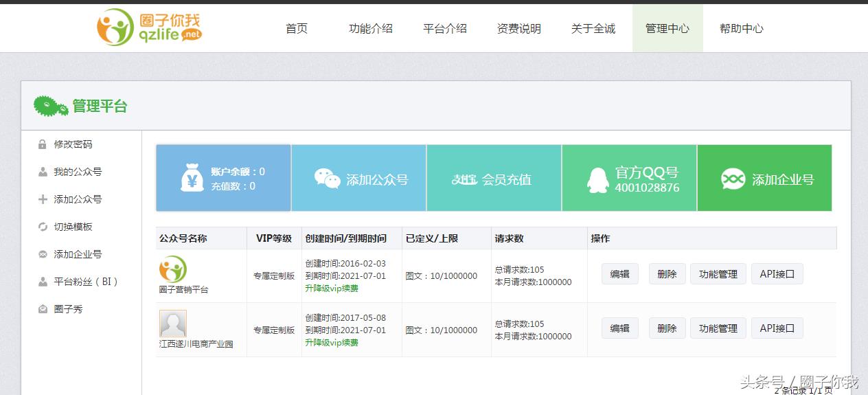Open API接口 for 圈子营销平台
Screen dimensions: 868x395
(x=777, y=274)
